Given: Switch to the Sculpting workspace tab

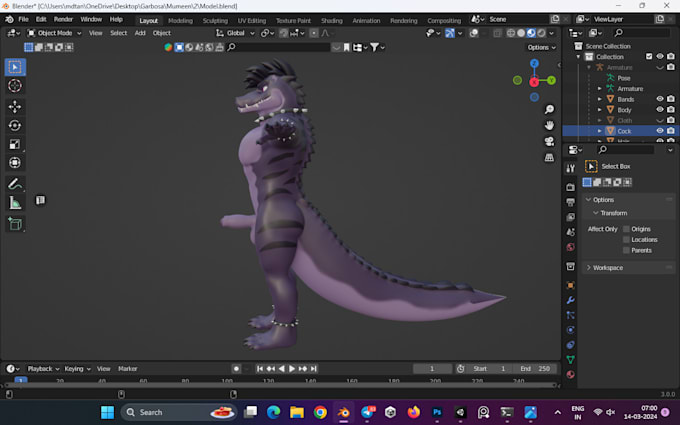Looking at the screenshot, I should click(x=215, y=20).
